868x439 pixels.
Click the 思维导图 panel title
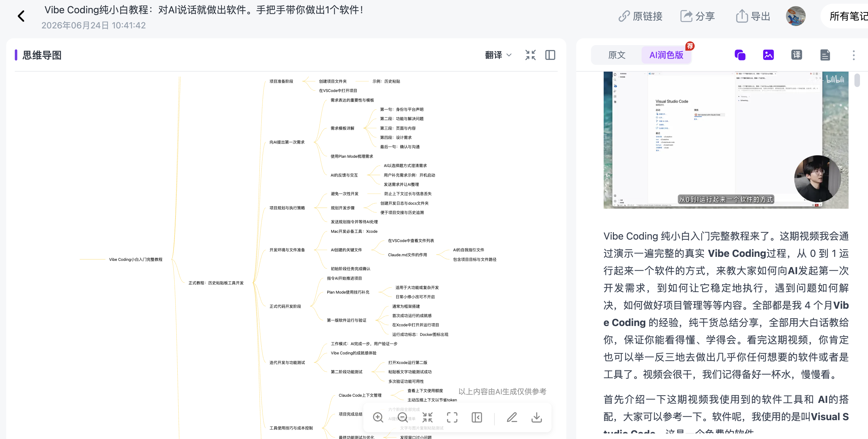42,55
